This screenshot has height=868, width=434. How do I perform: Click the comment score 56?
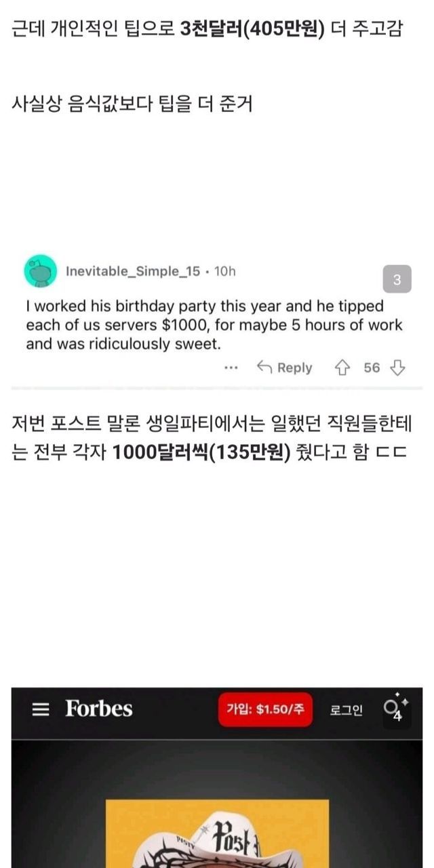click(372, 368)
